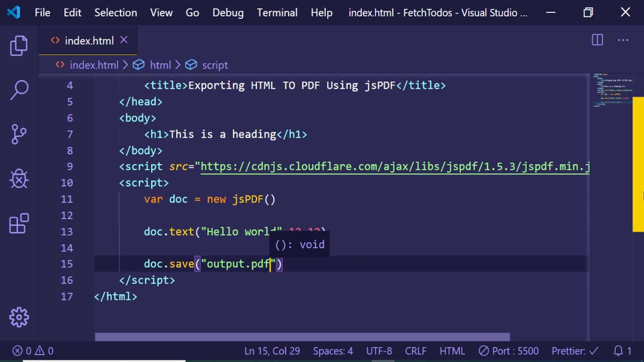This screenshot has height=362, width=644.
Task: Click the horizontal scrollbar below editor
Action: 302,337
